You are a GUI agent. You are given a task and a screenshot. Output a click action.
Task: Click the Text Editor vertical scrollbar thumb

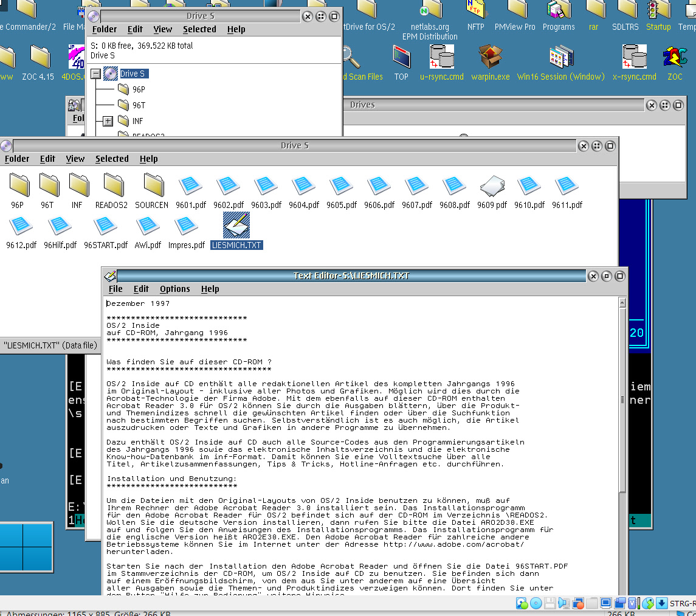pos(622,400)
